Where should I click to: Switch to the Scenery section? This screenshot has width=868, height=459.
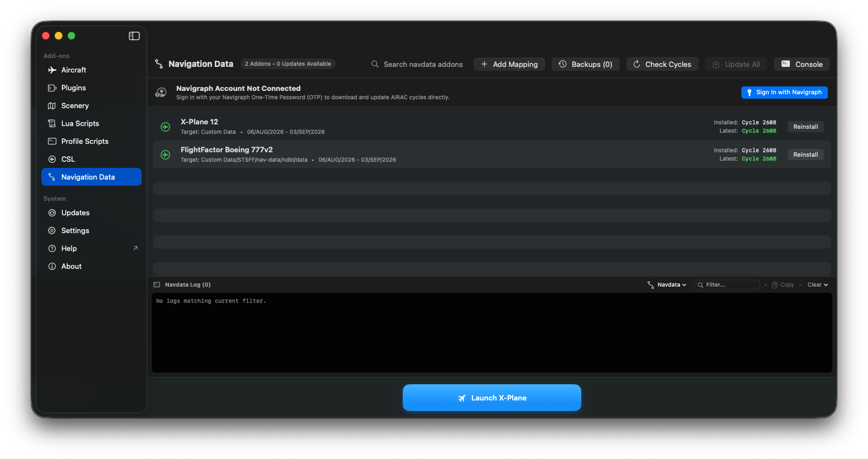click(x=91, y=105)
